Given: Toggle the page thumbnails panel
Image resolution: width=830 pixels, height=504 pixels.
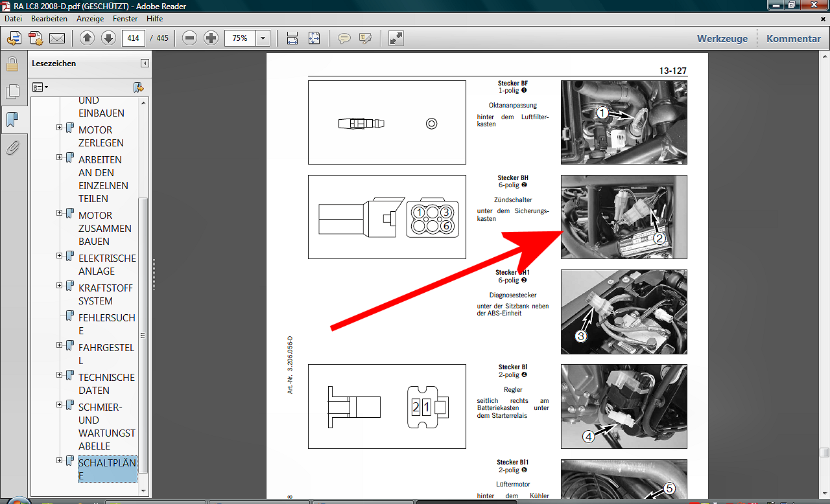Looking at the screenshot, I should tap(12, 92).
